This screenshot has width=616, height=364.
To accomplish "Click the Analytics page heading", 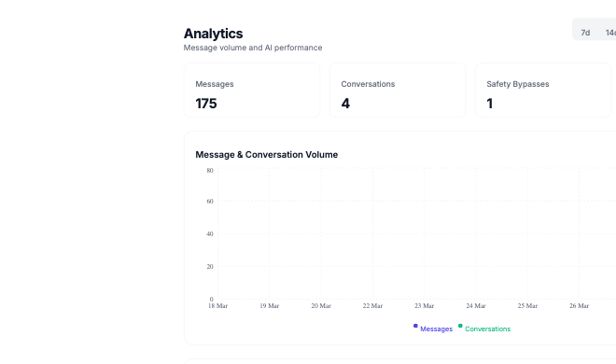I will click(x=214, y=34).
